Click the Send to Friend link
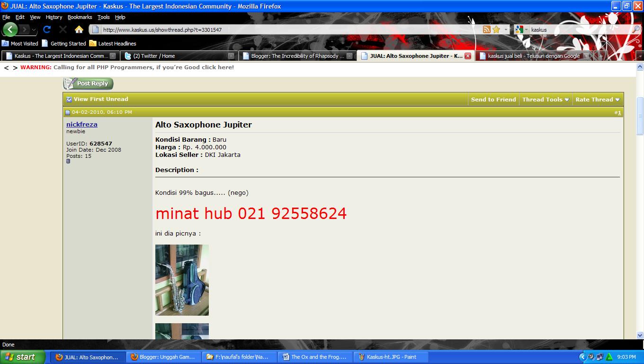Image resolution: width=644 pixels, height=364 pixels. click(x=493, y=100)
